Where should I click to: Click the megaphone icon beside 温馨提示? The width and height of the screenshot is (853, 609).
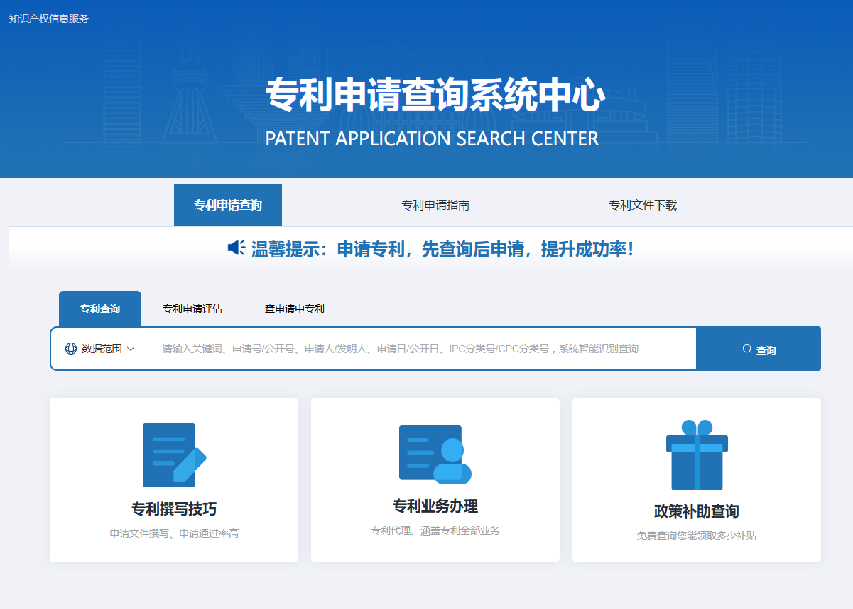click(x=236, y=248)
